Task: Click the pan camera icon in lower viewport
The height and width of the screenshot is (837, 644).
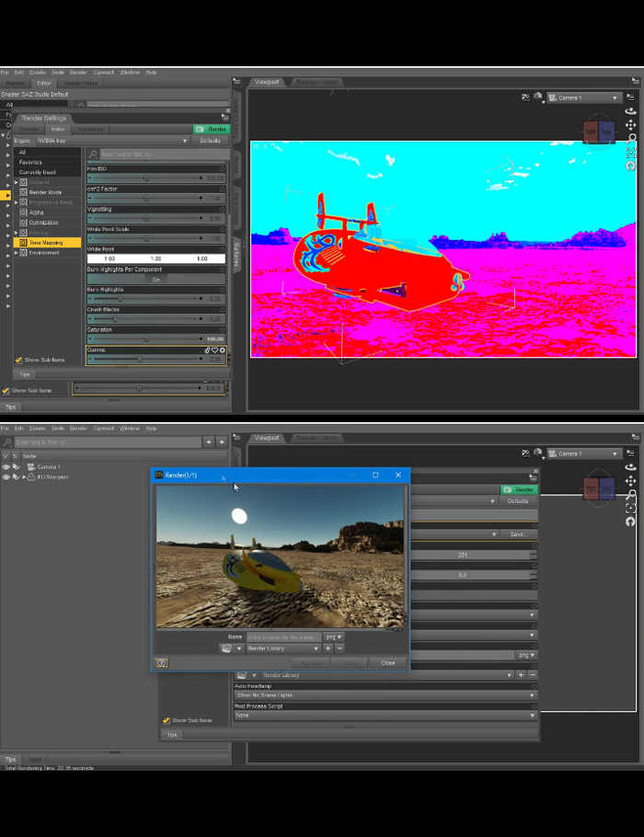Action: pyautogui.click(x=630, y=481)
